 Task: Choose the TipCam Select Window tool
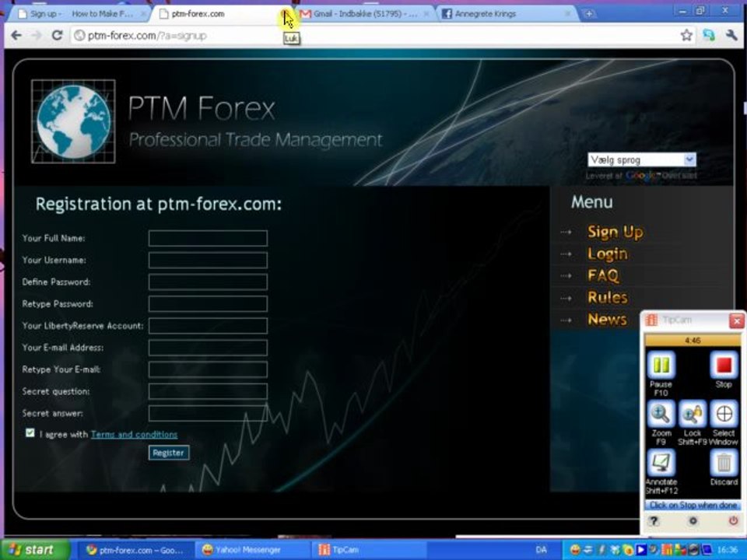coord(724,414)
